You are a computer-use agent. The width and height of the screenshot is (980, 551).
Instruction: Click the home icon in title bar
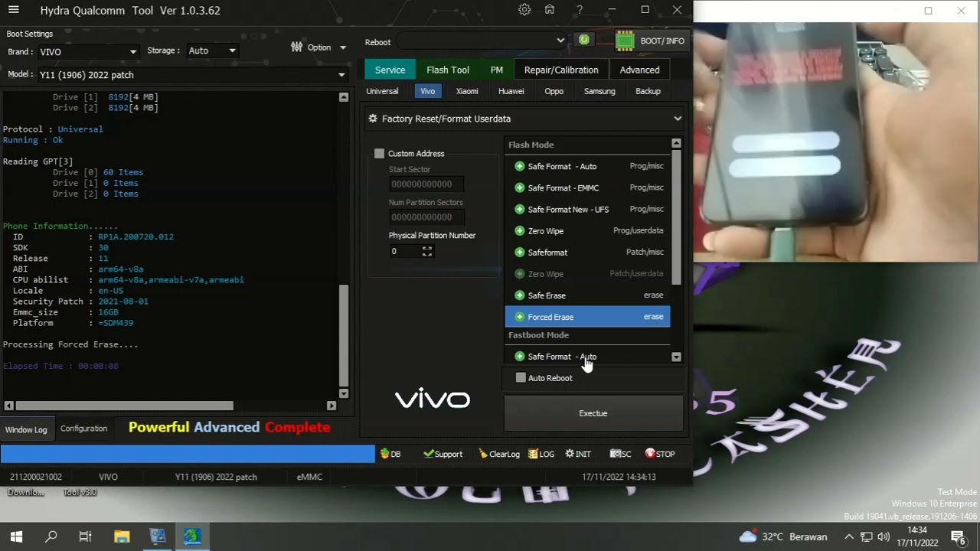pos(550,10)
